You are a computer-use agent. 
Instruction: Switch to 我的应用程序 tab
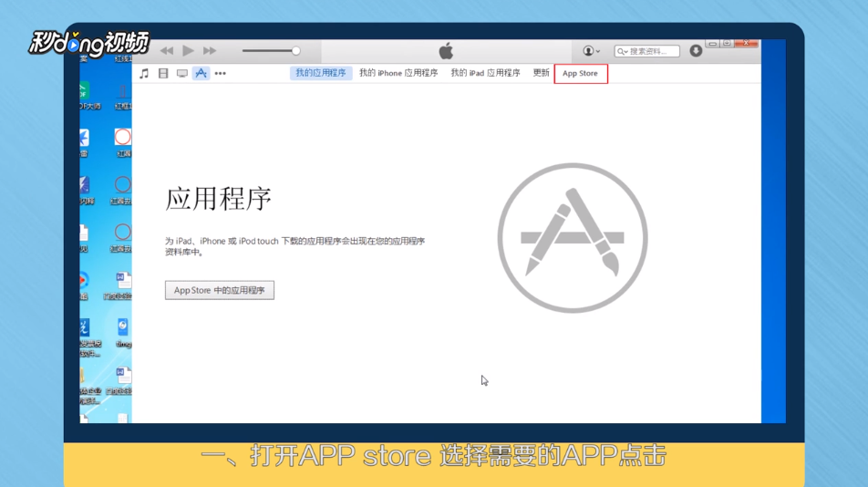click(x=321, y=73)
